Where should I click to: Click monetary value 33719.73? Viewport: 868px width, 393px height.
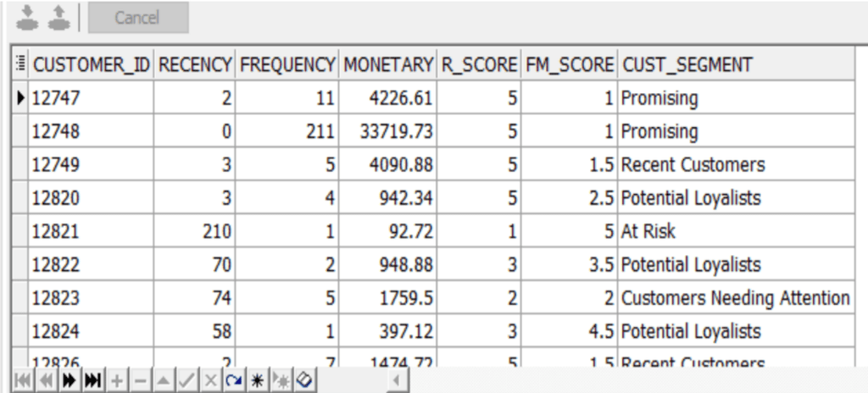tap(387, 131)
